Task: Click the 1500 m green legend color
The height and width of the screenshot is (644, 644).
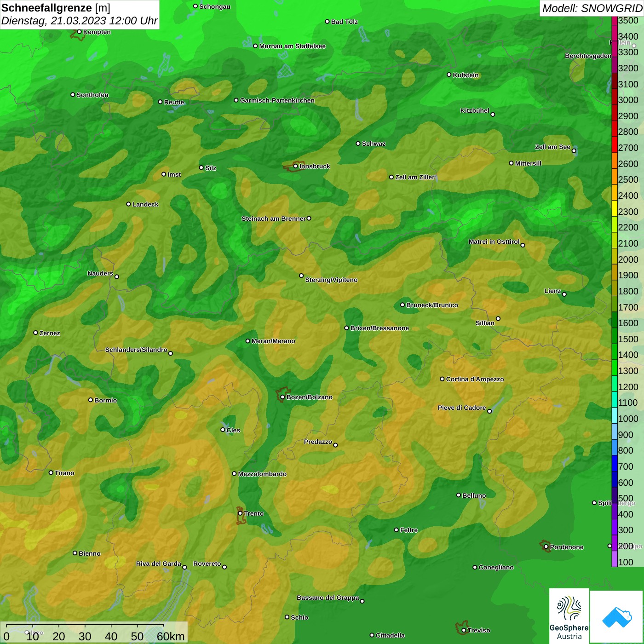Action: (x=615, y=336)
